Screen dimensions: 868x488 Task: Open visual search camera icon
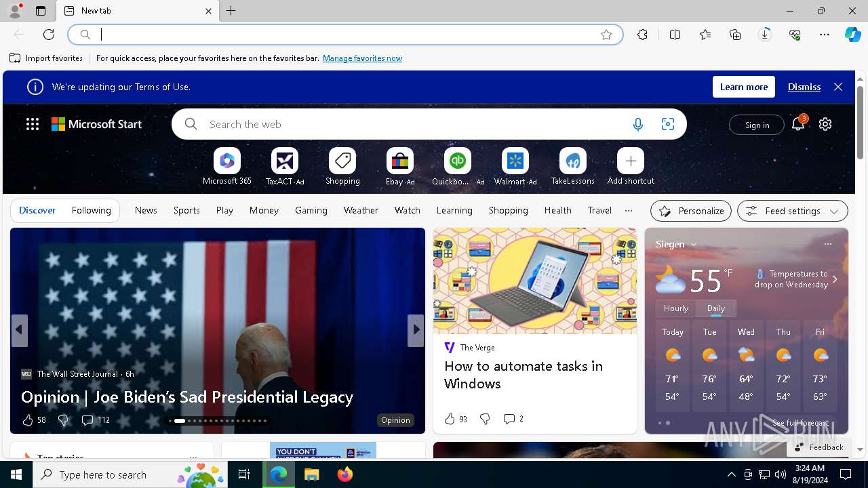pyautogui.click(x=668, y=124)
